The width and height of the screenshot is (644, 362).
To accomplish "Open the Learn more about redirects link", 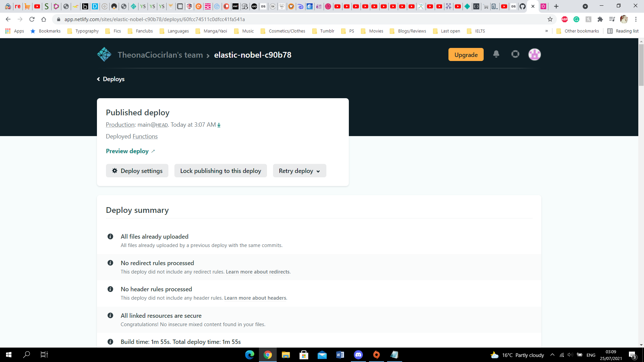I will (258, 271).
